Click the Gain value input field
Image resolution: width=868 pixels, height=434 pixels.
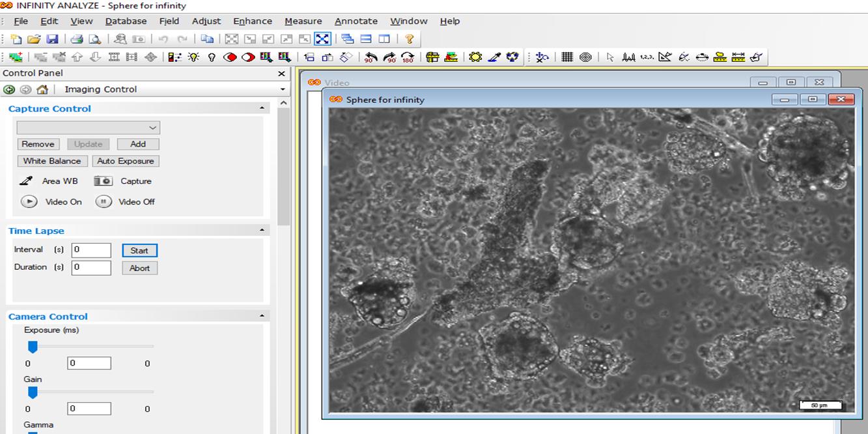click(x=89, y=409)
